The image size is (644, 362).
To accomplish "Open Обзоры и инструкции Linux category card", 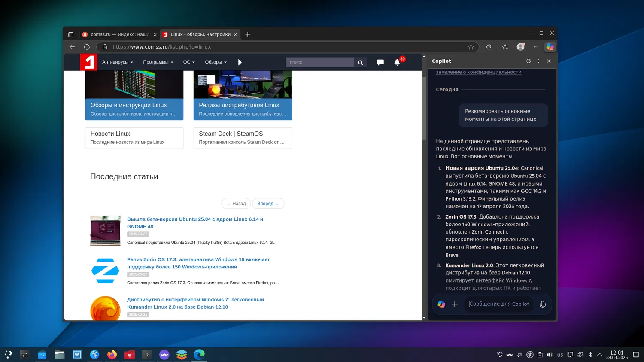I will click(134, 95).
